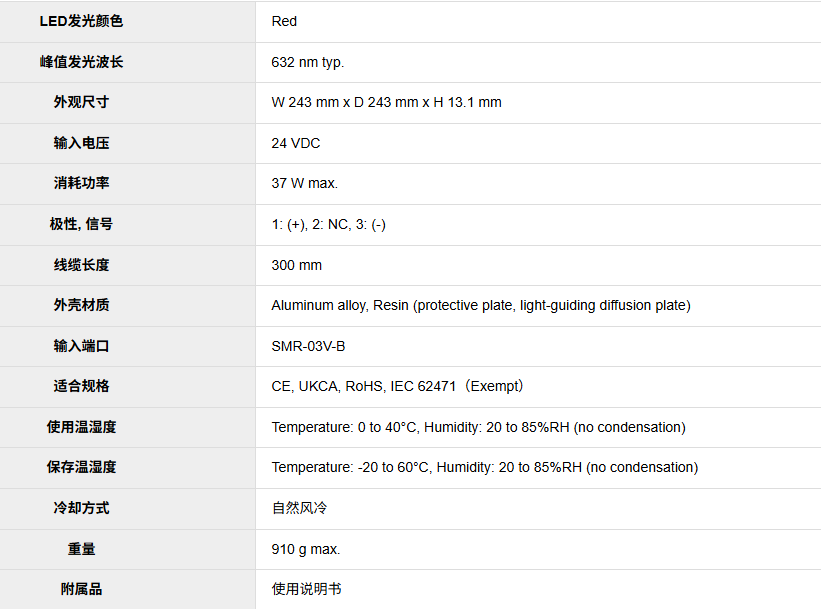Select the "LED发光颜色" row label
The height and width of the screenshot is (609, 821).
tap(81, 21)
